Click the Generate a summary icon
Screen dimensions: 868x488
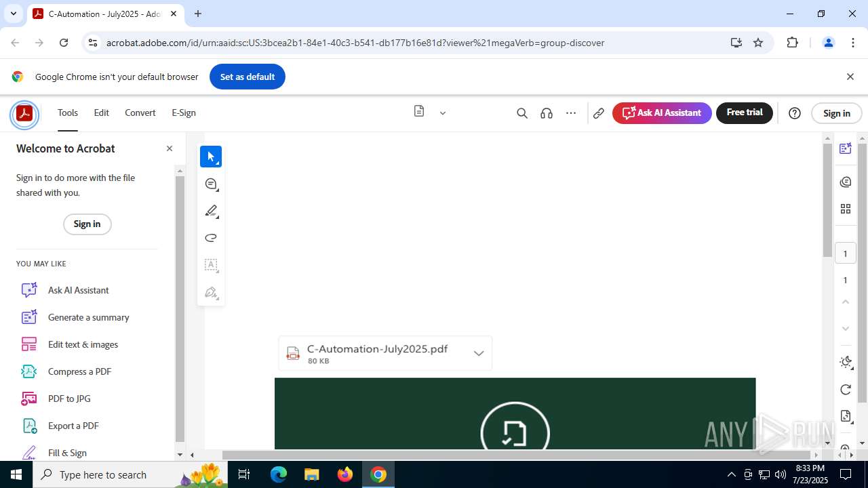[29, 317]
